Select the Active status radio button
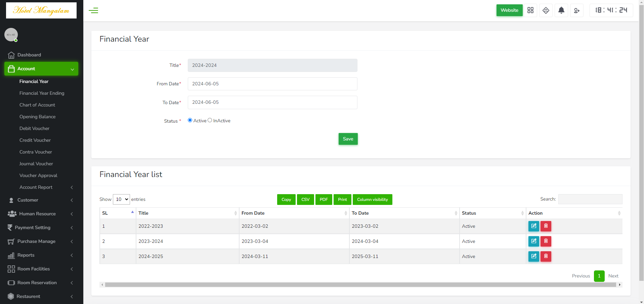This screenshot has height=304, width=644. pos(190,120)
